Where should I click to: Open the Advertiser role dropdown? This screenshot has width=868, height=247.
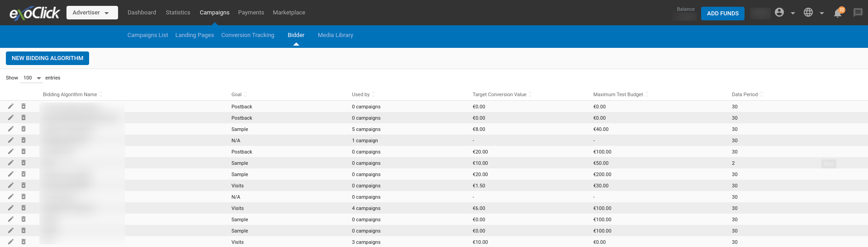pyautogui.click(x=92, y=13)
